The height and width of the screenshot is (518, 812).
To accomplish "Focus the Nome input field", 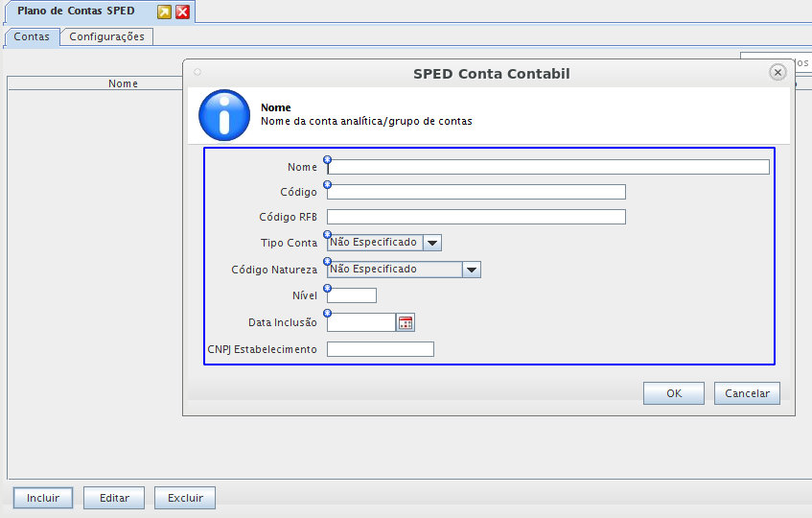I will [x=548, y=167].
